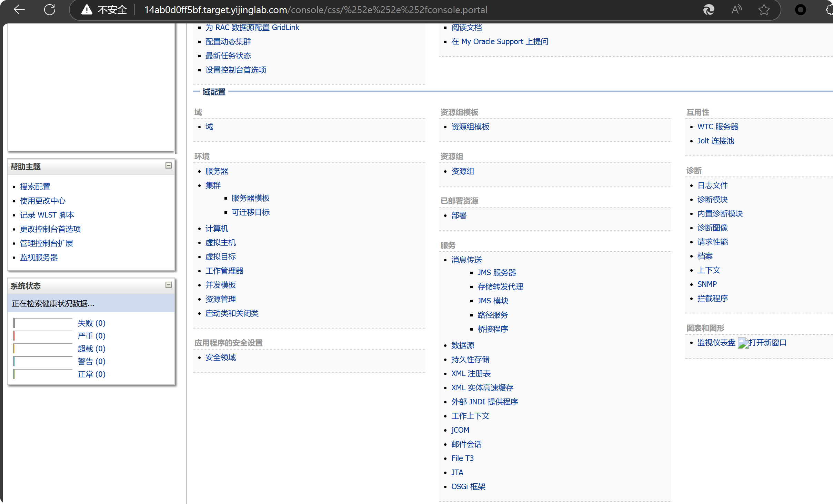833x504 pixels.
Task: Open 服务器模板 link
Action: (251, 198)
